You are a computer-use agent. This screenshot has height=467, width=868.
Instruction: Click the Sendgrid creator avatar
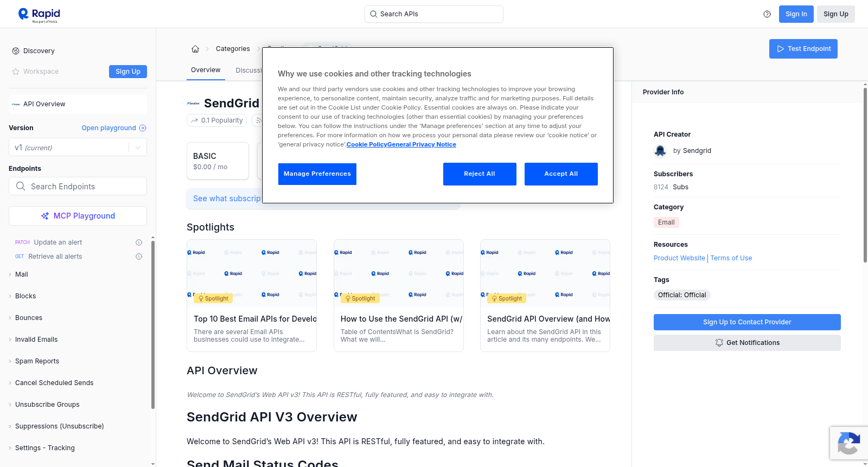[x=660, y=151]
